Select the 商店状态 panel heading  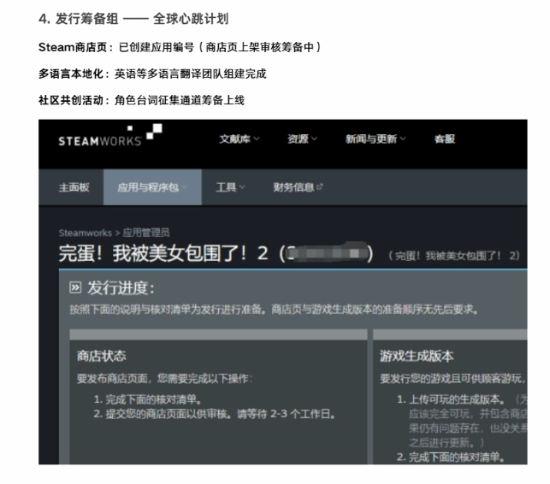(x=101, y=356)
